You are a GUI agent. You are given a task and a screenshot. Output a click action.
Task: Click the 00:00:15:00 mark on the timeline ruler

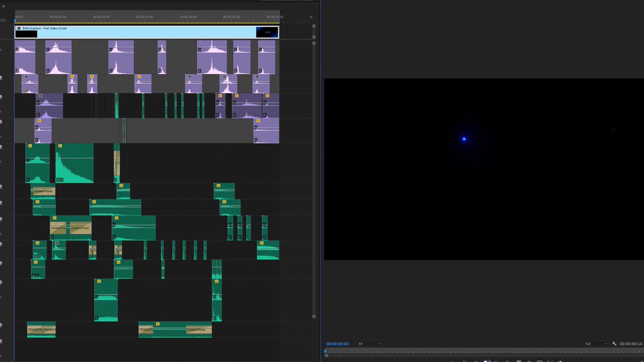[145, 17]
